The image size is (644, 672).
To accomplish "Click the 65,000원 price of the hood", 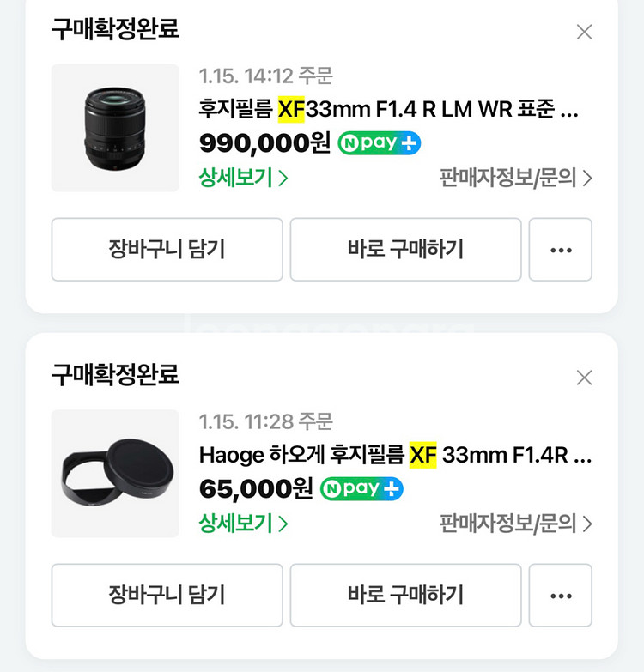I will click(256, 488).
